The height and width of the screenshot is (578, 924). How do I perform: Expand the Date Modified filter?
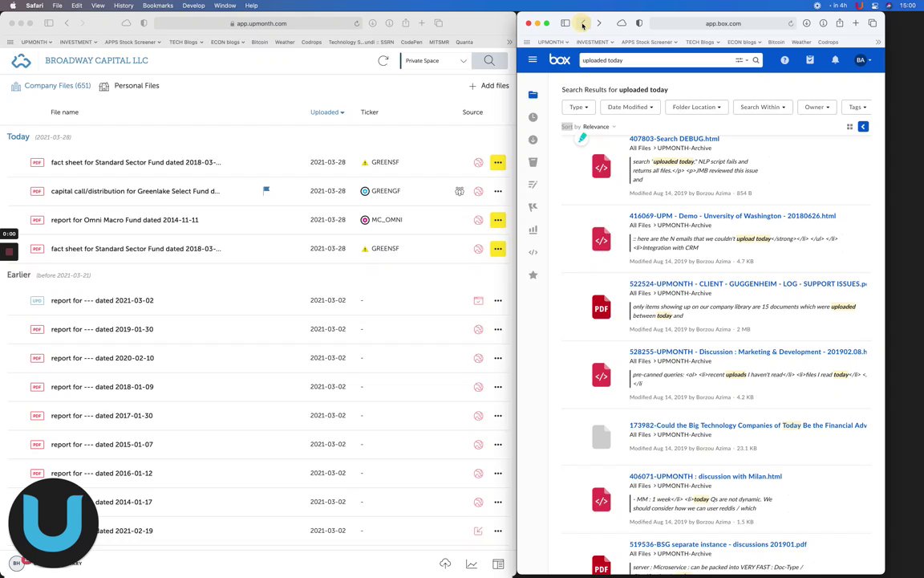click(630, 108)
